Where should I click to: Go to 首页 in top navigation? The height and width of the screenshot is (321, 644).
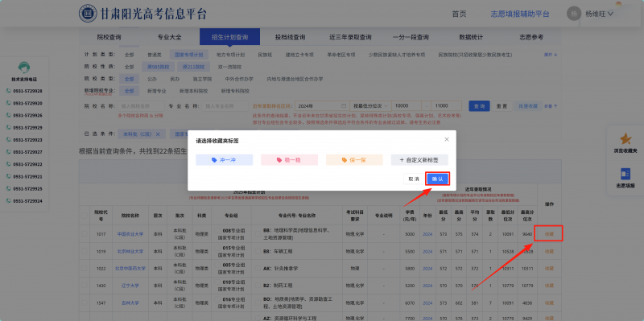click(x=459, y=14)
